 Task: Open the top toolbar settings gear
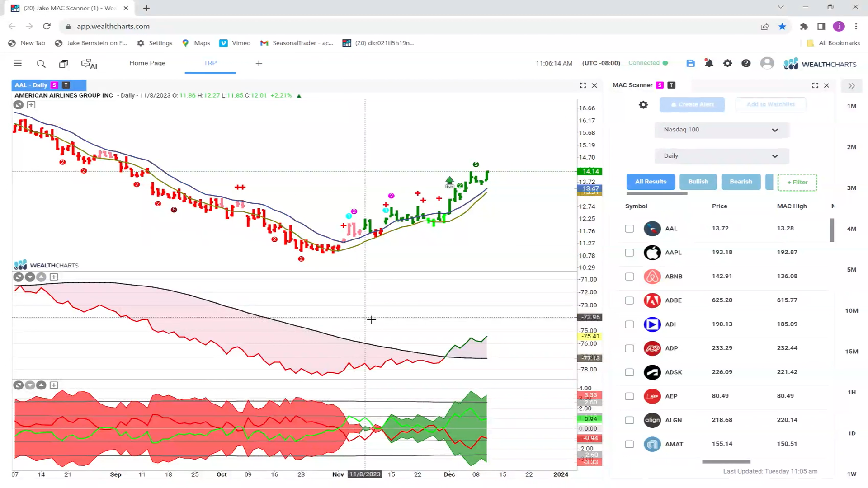727,63
